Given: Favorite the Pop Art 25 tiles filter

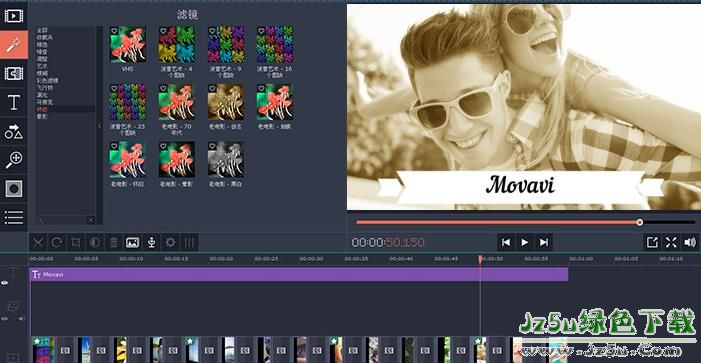Looking at the screenshot, I should (114, 89).
